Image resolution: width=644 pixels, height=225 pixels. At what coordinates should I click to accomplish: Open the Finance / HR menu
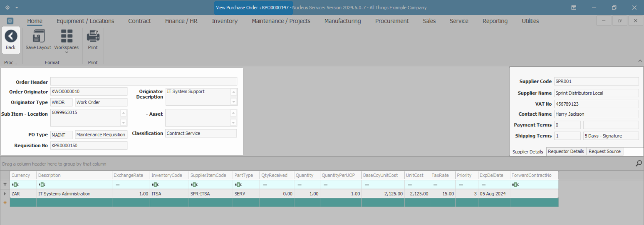pos(181,21)
